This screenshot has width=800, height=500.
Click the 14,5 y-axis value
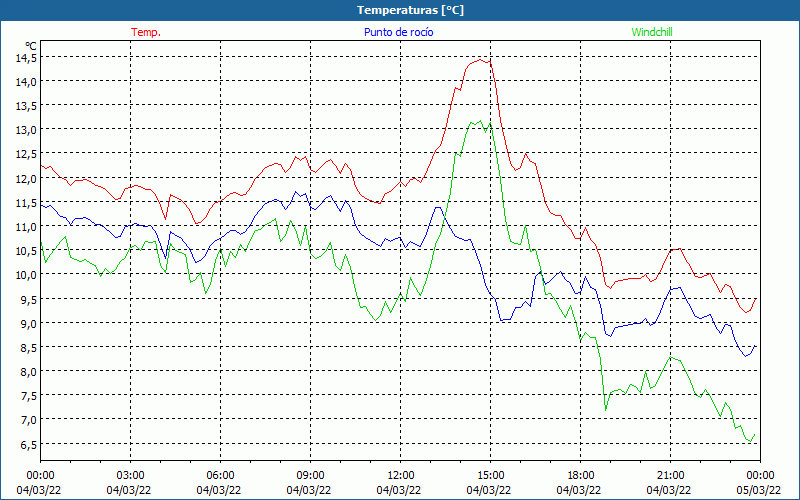click(x=27, y=58)
